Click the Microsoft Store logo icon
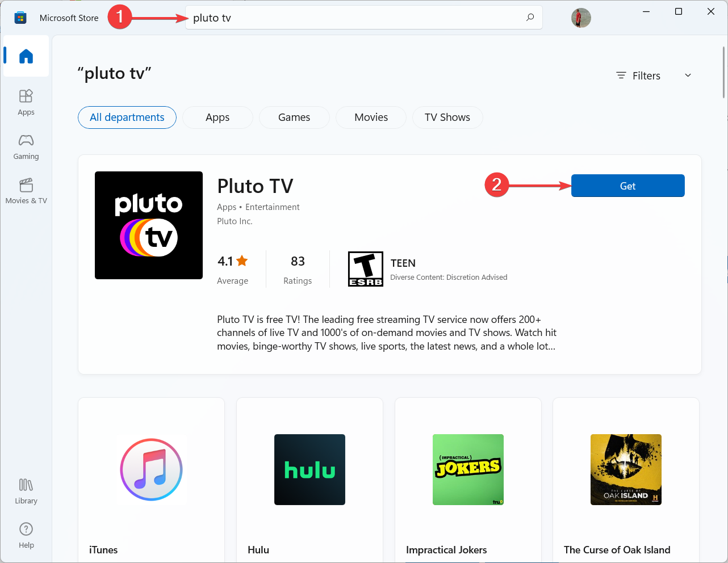 (x=20, y=18)
